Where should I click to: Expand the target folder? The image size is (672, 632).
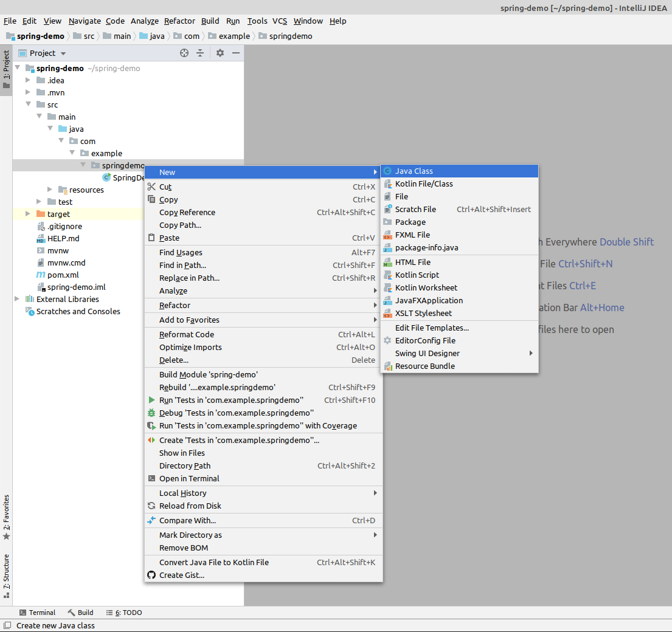28,214
